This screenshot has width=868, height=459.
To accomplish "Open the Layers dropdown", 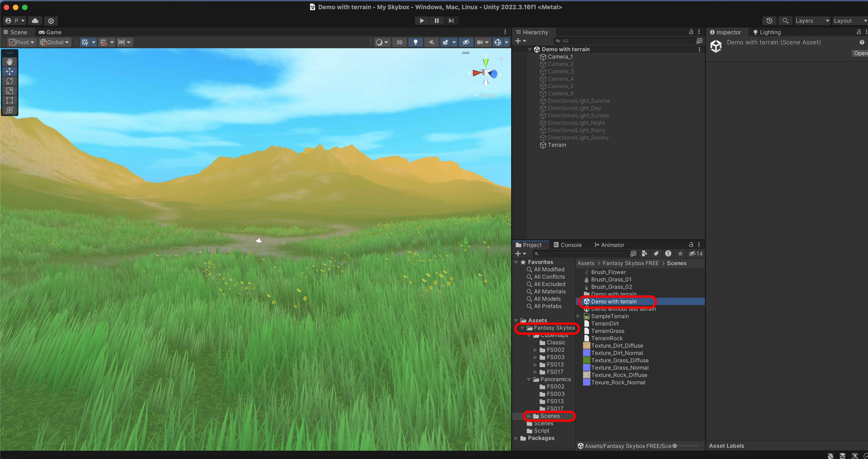I will [x=812, y=20].
